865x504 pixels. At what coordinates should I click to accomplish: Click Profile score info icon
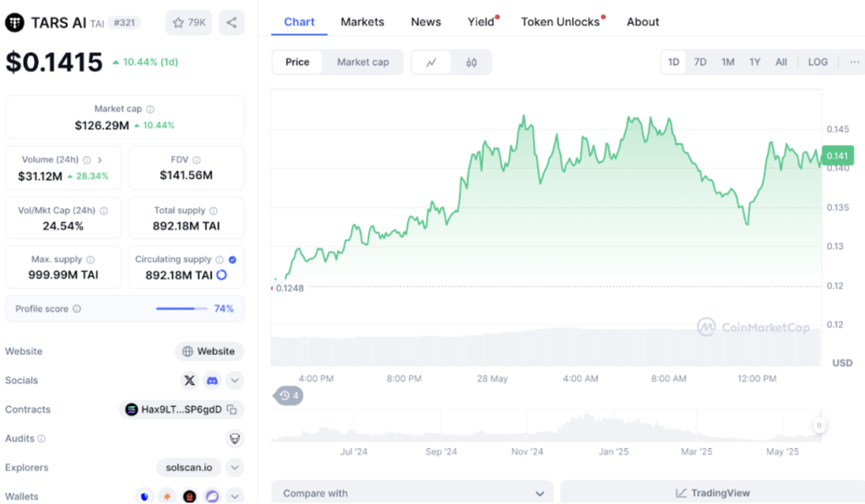click(x=77, y=309)
